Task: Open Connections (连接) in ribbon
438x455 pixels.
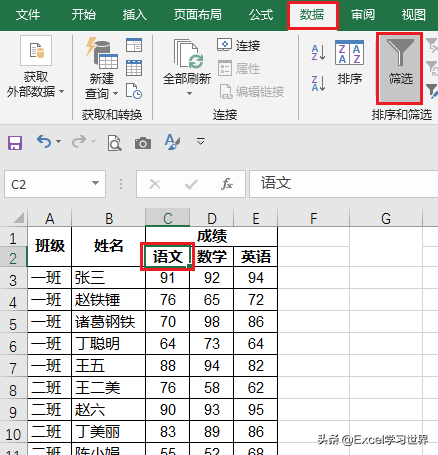Action: [238, 45]
